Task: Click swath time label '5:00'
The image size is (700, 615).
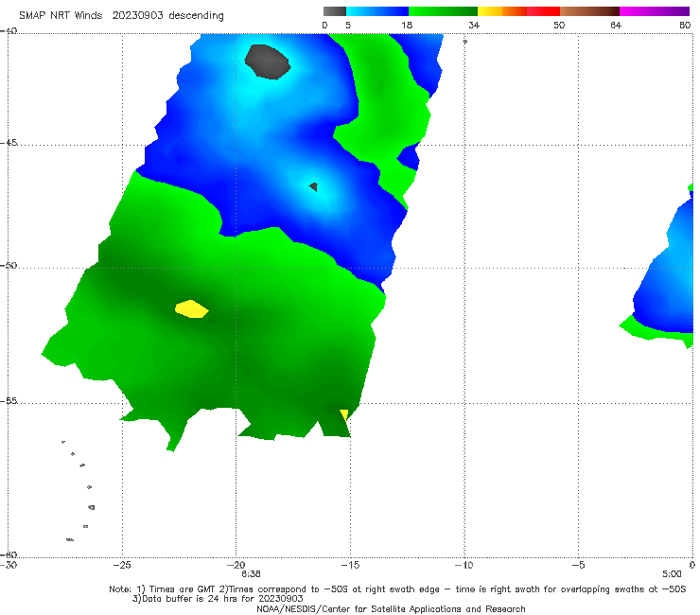Action: (672, 574)
